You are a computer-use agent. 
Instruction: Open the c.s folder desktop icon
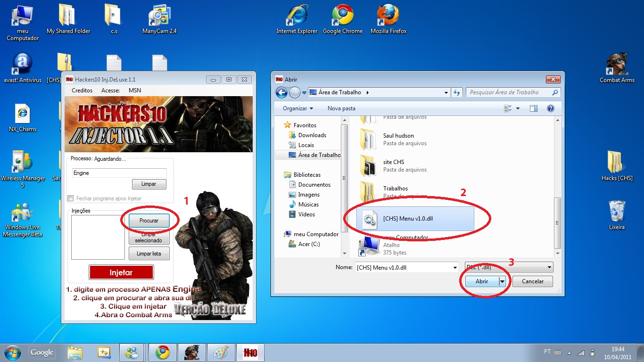(114, 19)
